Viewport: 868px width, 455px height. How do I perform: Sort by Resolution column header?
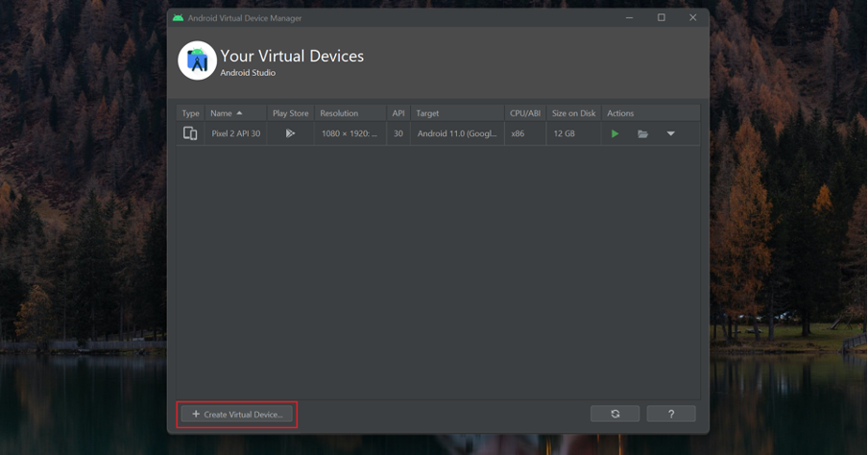pyautogui.click(x=350, y=113)
